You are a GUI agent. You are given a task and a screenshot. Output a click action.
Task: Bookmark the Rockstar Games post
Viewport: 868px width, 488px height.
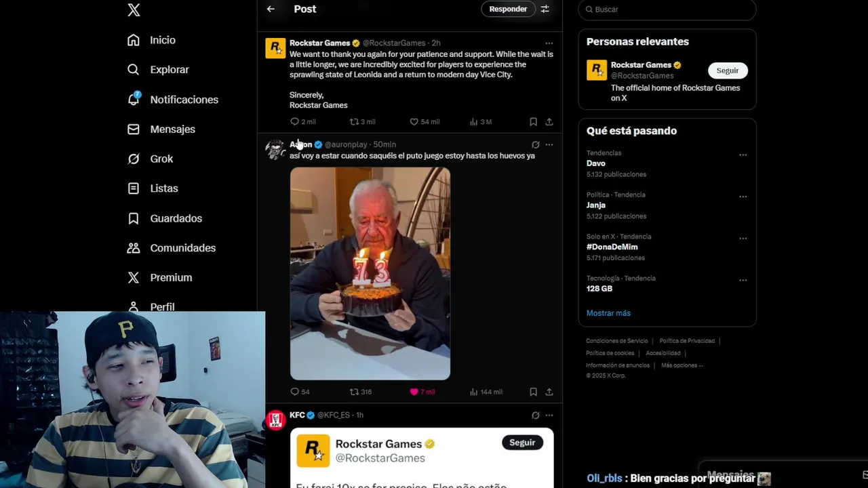click(533, 122)
